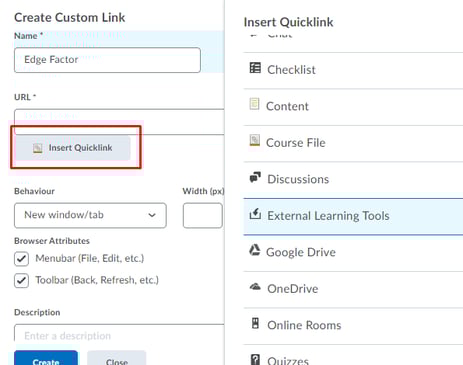Click the Create Custom Link heading
The width and height of the screenshot is (463, 365).
(x=70, y=18)
